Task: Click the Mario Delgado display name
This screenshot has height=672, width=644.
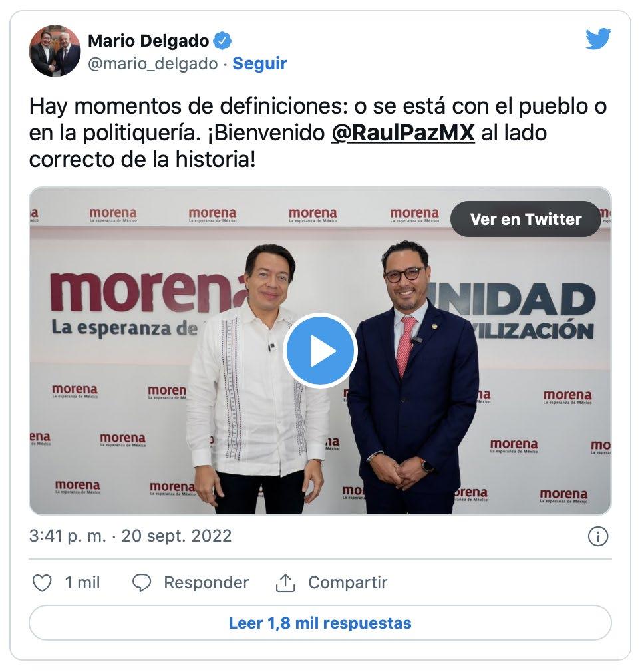Action: coord(148,41)
